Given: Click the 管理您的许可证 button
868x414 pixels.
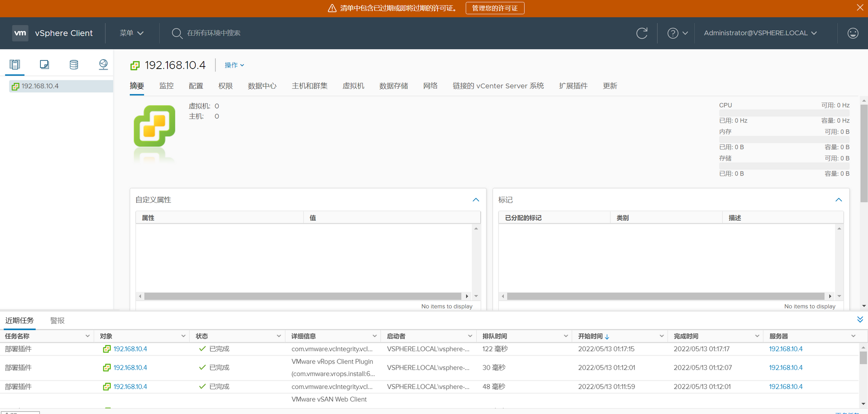Looking at the screenshot, I should [495, 8].
